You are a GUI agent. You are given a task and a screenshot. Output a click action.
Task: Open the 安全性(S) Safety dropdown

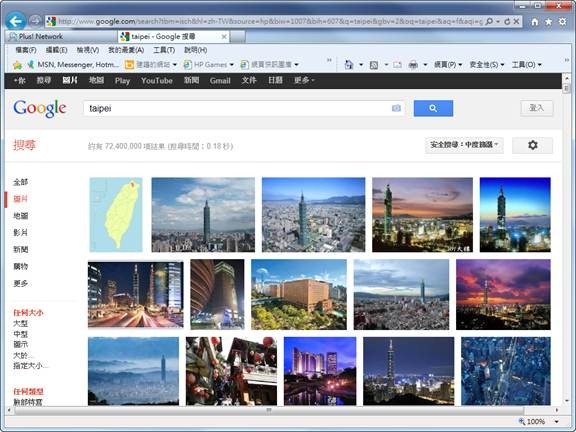click(x=487, y=65)
